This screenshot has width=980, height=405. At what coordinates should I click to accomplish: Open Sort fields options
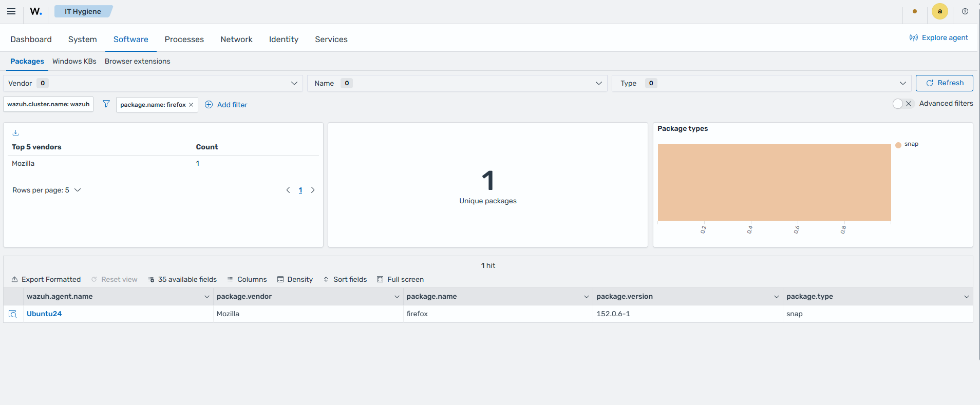[x=345, y=279]
